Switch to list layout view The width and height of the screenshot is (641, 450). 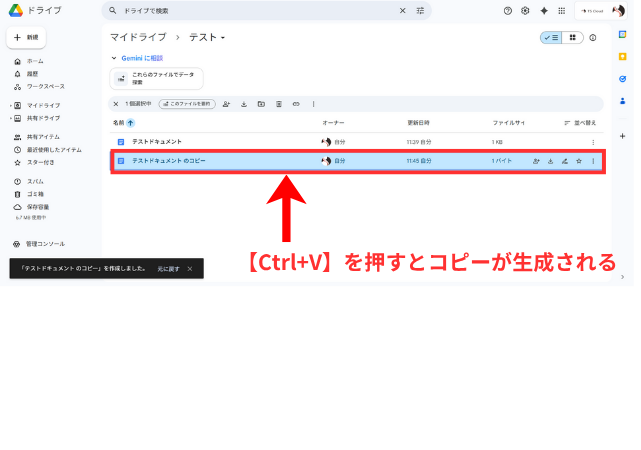[551, 37]
